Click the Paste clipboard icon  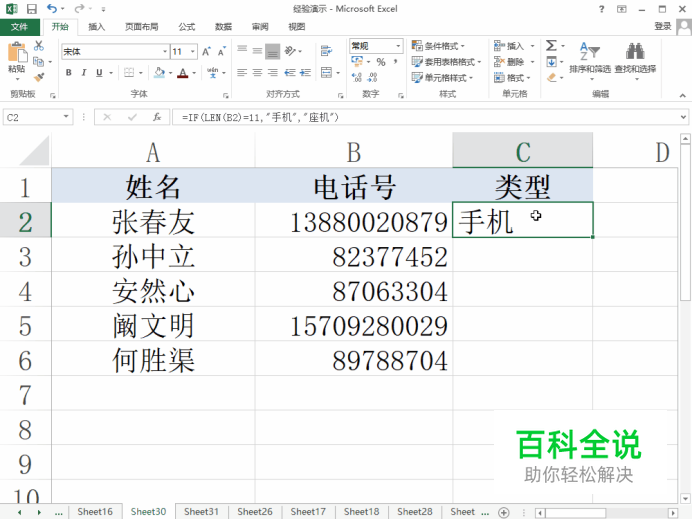coord(17,53)
